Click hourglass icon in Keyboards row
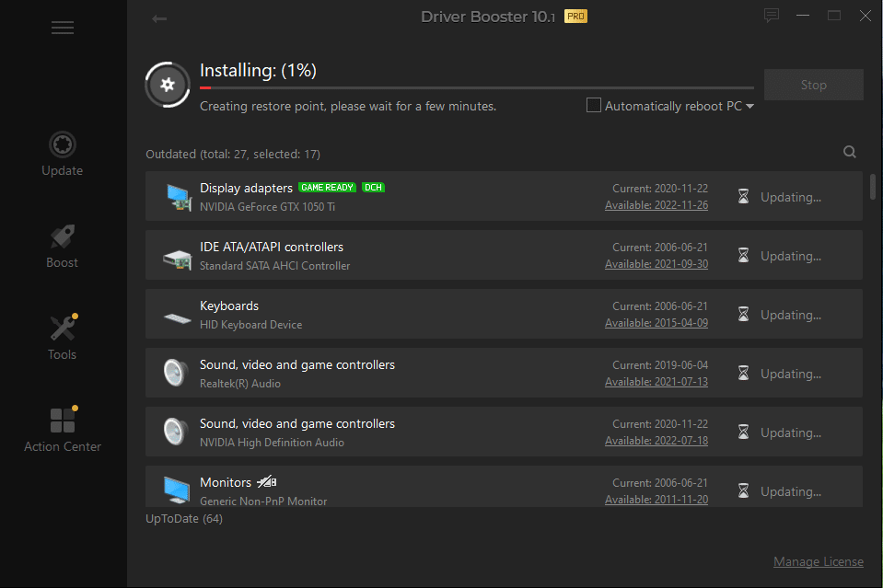This screenshot has height=588, width=883. 743,314
